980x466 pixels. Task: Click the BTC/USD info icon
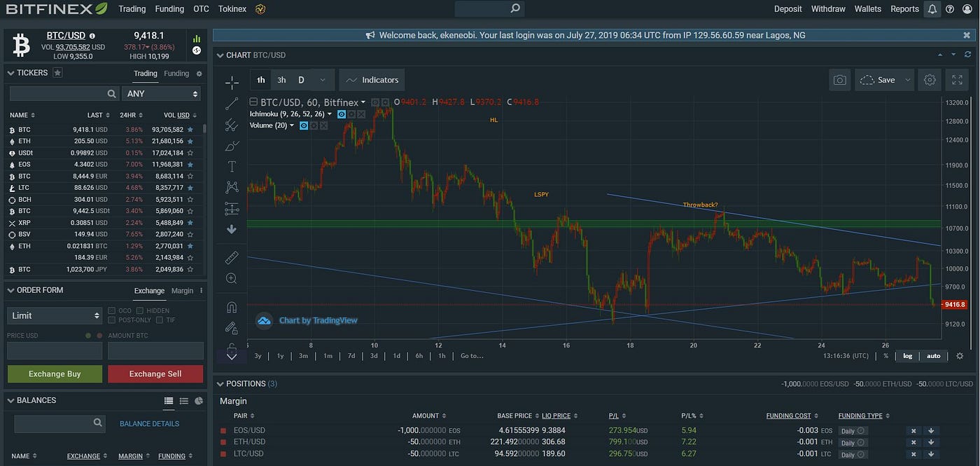92,36
